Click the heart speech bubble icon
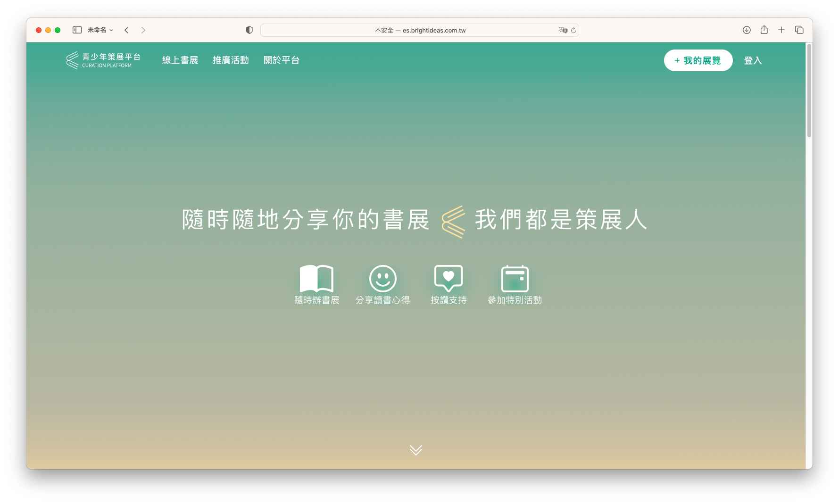 pyautogui.click(x=448, y=278)
